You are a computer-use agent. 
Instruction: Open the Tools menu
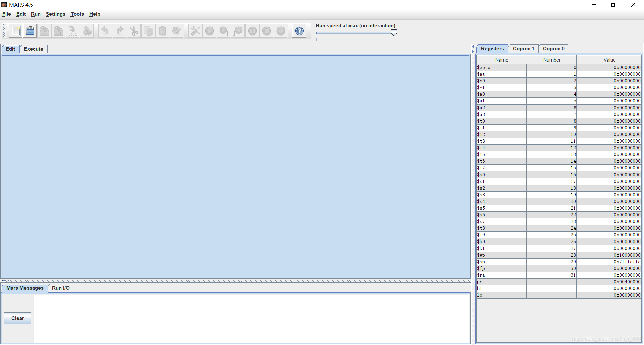click(77, 14)
